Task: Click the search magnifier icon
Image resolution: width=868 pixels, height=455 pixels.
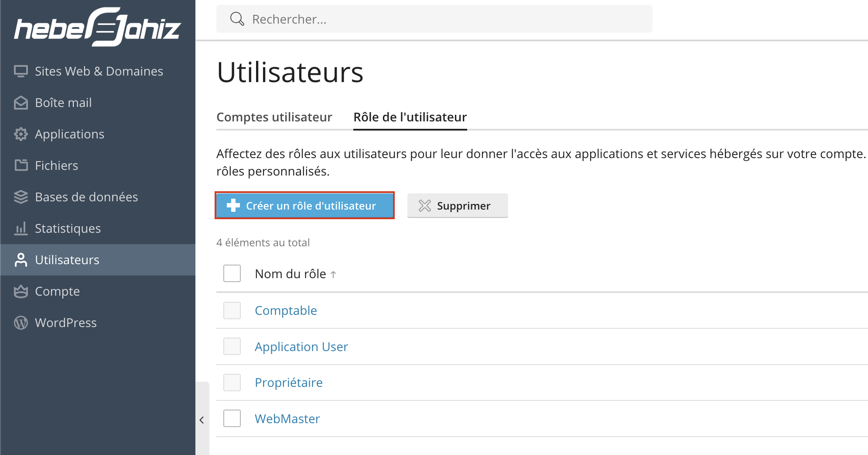Action: coord(237,19)
